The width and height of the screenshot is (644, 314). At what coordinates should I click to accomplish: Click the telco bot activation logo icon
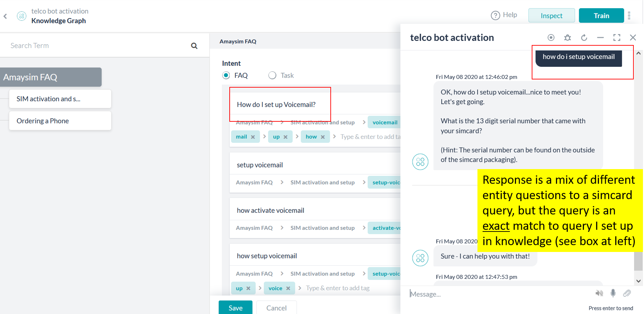point(22,16)
